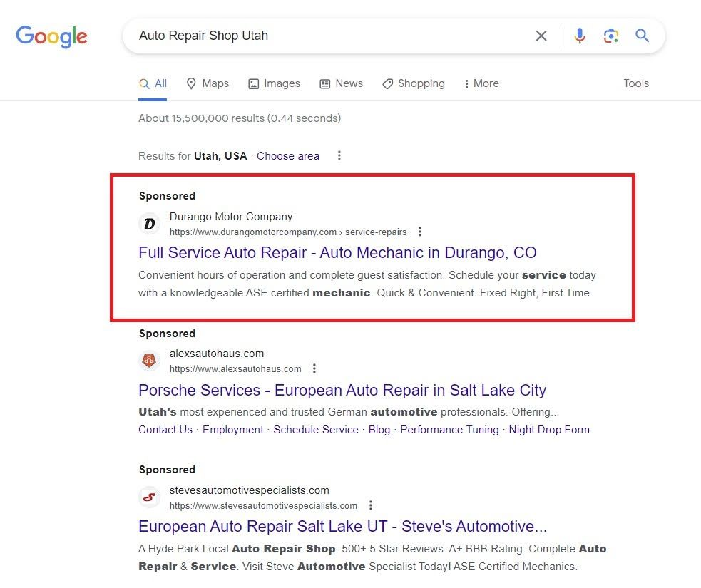Open Google Lens image search
Image resolution: width=701 pixels, height=588 pixels.
pyautogui.click(x=610, y=36)
